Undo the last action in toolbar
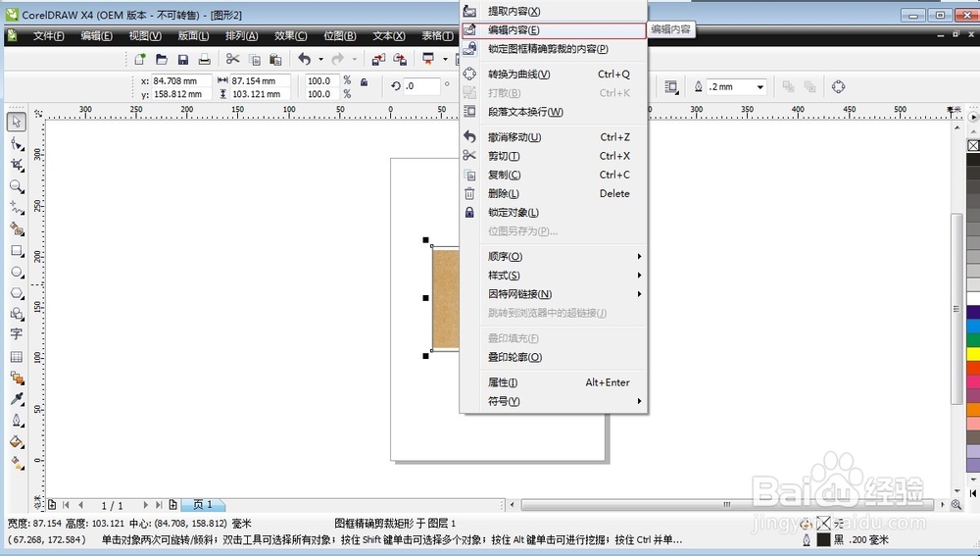The image size is (980, 556). click(305, 60)
